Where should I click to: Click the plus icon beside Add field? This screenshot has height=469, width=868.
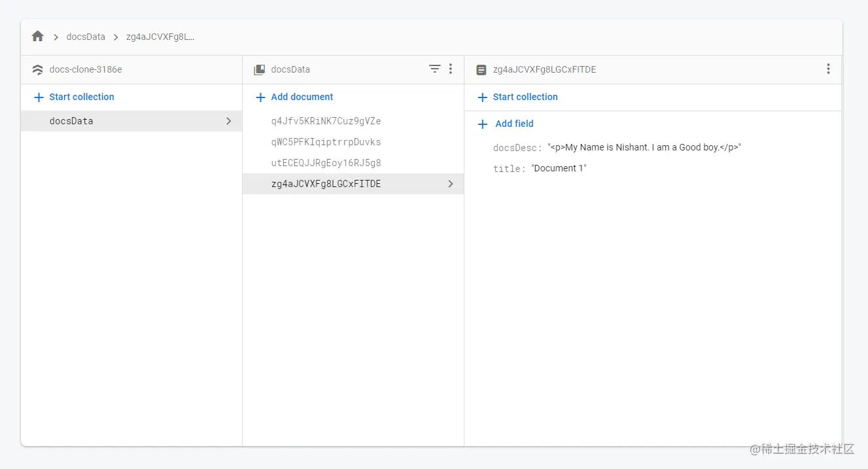[482, 124]
